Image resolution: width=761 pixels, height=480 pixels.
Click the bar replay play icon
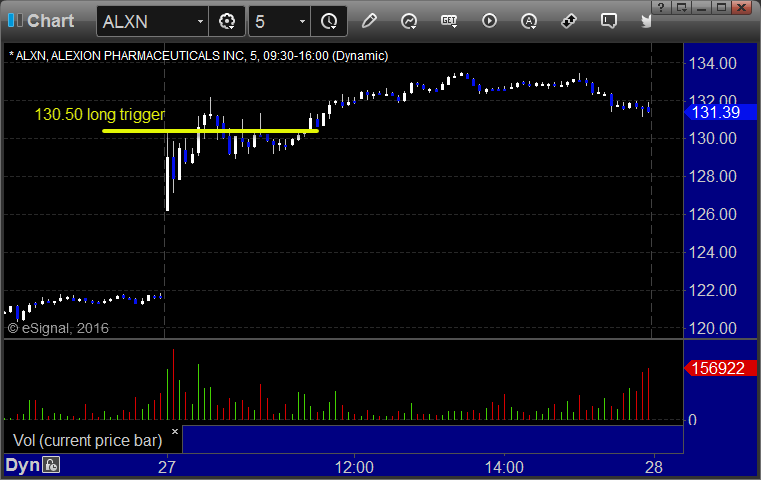point(489,21)
